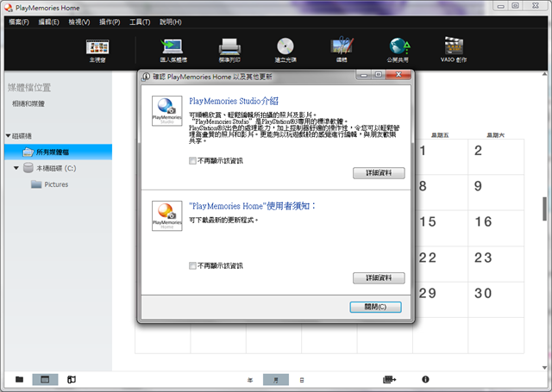The width and height of the screenshot is (552, 392).
Task: Select calendar day 29
Action: click(442, 300)
